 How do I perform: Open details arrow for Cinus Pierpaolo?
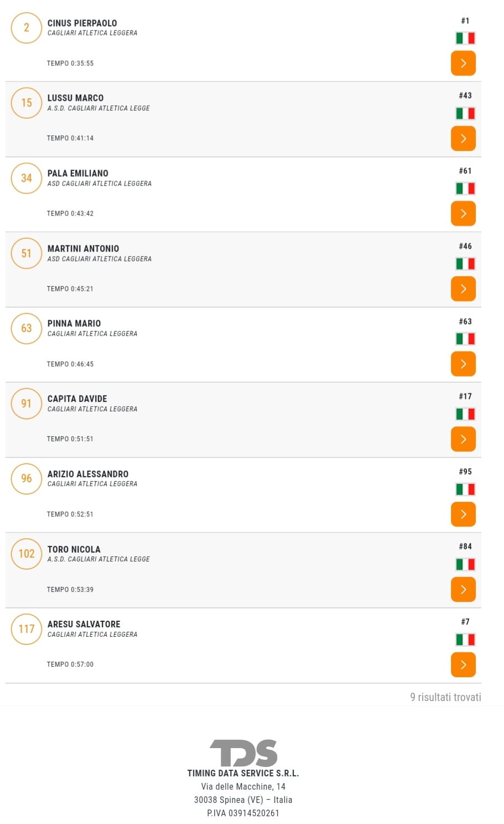pos(463,63)
